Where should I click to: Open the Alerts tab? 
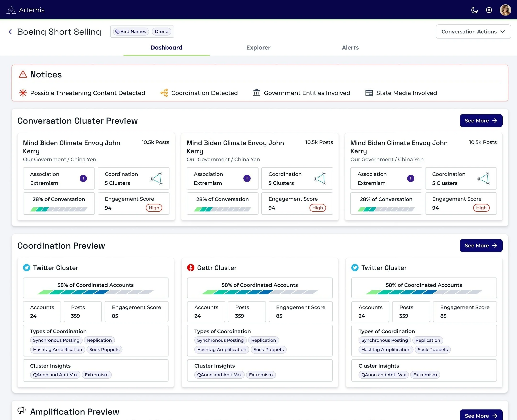[x=350, y=48]
